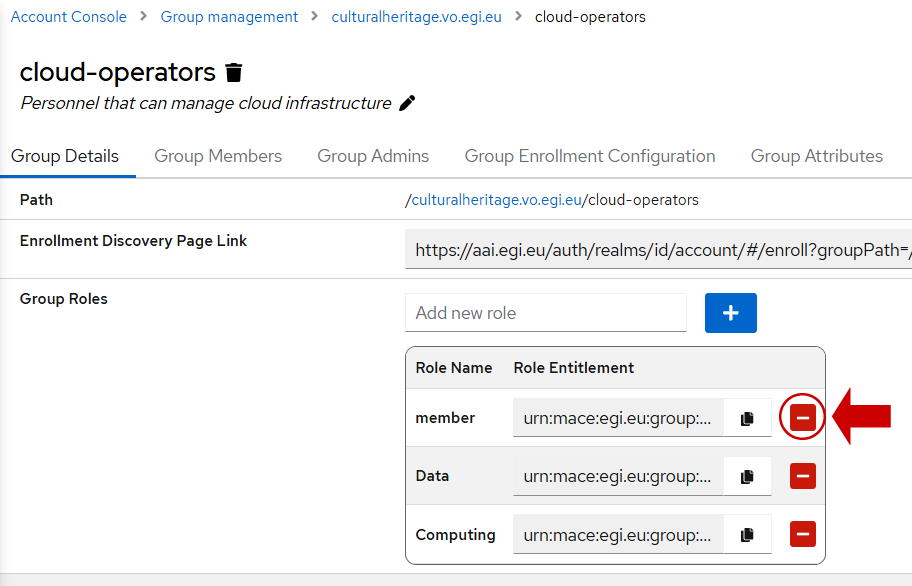Follow culturalheritage.vo.egi.eu link in Path
This screenshot has width=912, height=586.
[497, 200]
